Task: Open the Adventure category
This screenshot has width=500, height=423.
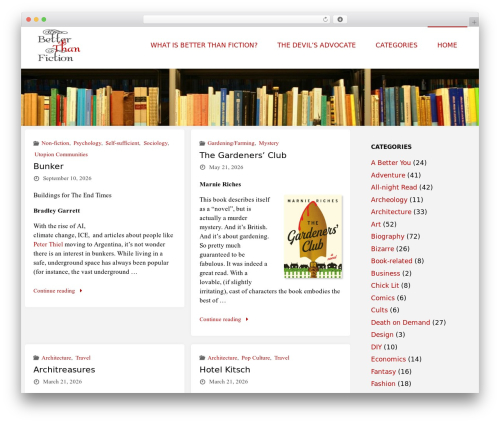Action: [388, 175]
